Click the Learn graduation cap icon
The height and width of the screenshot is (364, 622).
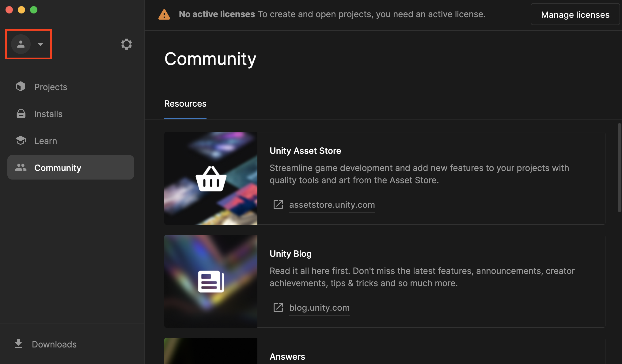[x=21, y=141]
